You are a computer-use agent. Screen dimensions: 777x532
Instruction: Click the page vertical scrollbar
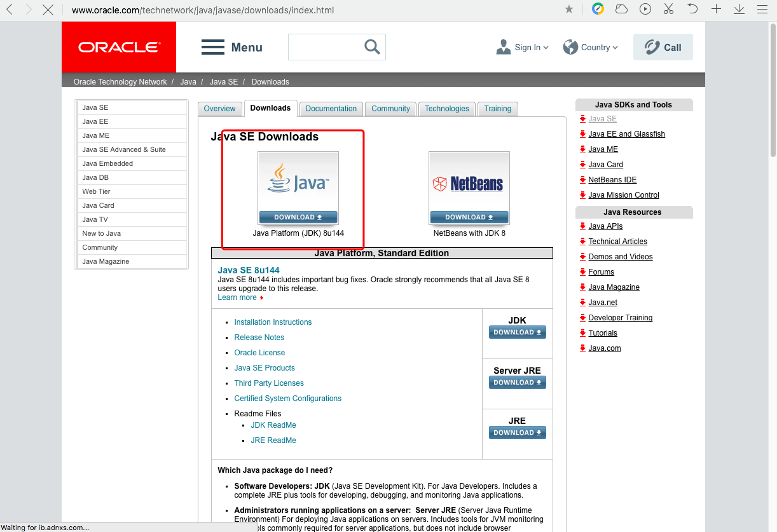pyautogui.click(x=773, y=89)
